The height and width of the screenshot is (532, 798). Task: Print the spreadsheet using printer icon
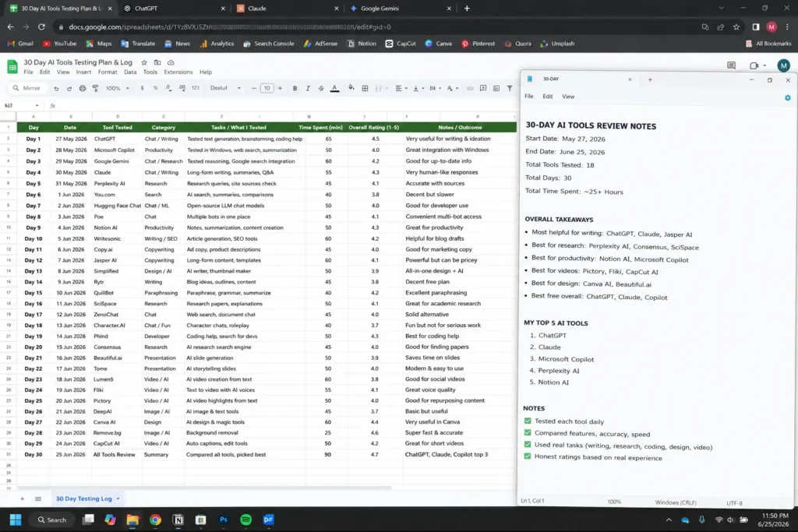click(83, 89)
